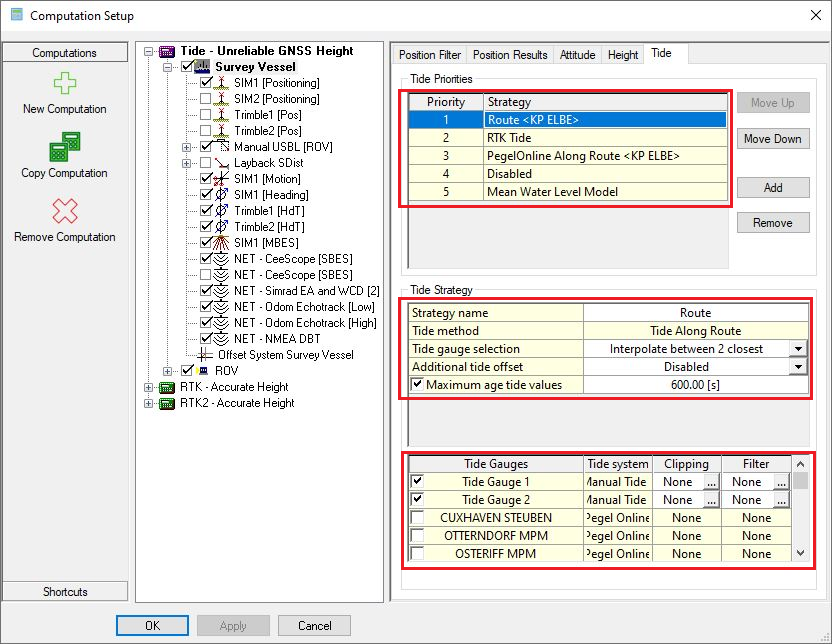The width and height of the screenshot is (832, 644).
Task: Select the Survey Vessel node icon
Action: point(203,66)
